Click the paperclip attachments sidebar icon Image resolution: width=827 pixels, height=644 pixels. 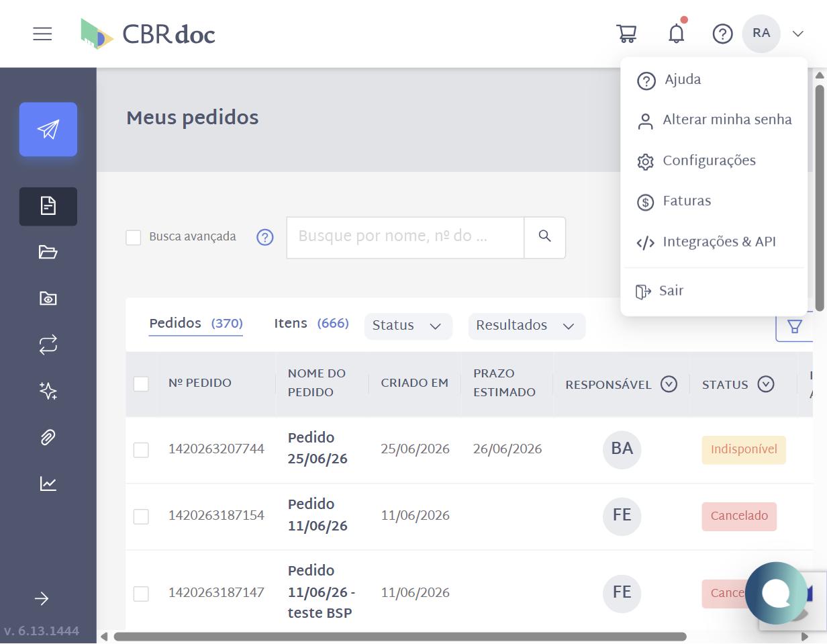(48, 438)
